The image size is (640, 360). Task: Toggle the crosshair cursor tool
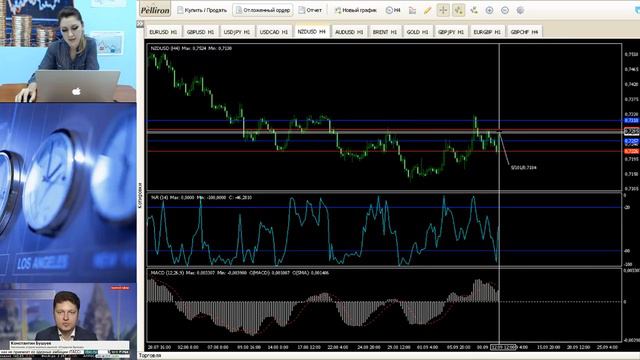coord(443,11)
